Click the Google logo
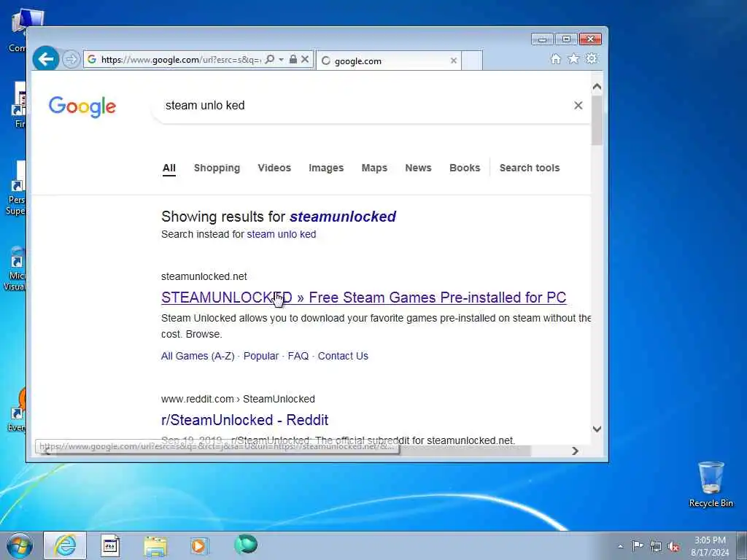 point(82,106)
